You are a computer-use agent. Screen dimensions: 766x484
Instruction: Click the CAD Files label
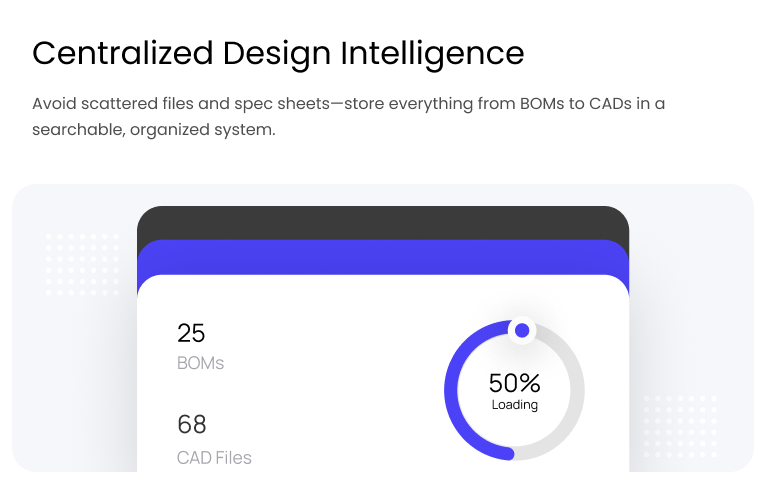tap(214, 458)
